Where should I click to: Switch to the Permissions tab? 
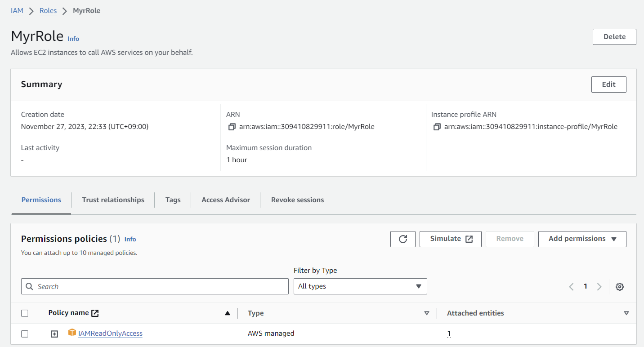[x=41, y=200]
